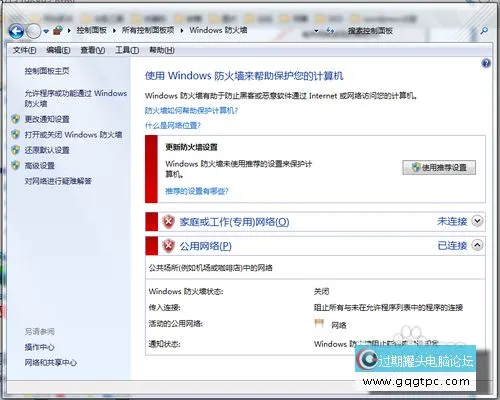This screenshot has height=400, width=500.
Task: Expand the 家庭或工作网络 section chevron
Action: click(x=477, y=221)
